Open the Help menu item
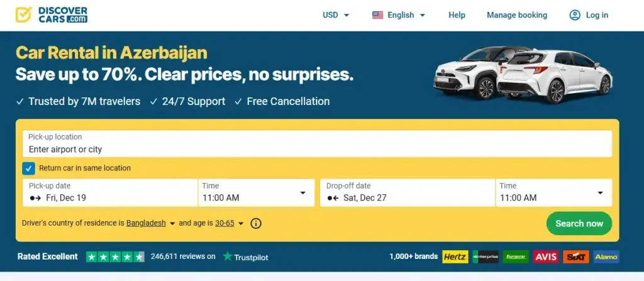 457,15
